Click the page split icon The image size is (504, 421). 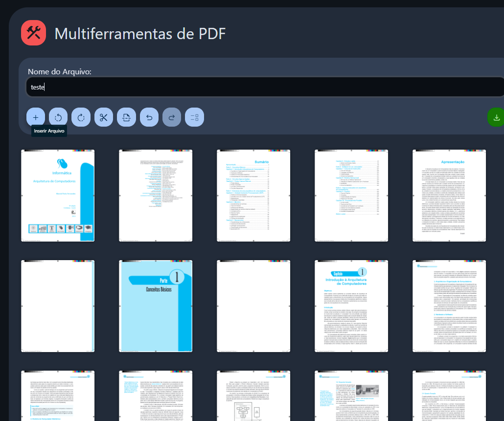[126, 117]
